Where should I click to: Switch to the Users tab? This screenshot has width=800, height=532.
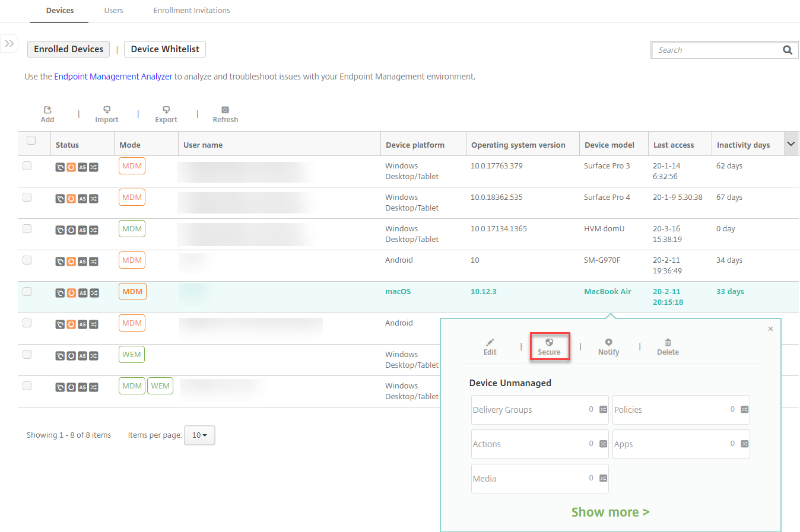coord(113,11)
